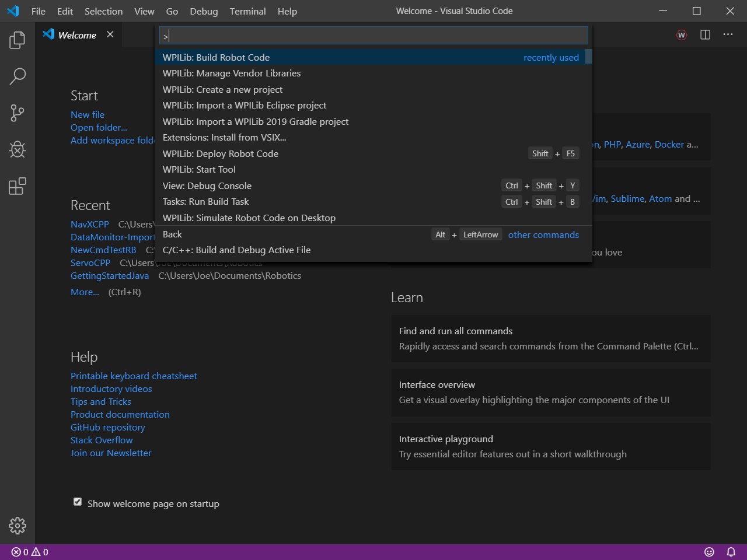The width and height of the screenshot is (747, 560).
Task: Click the WPILib red W icon
Action: tap(682, 35)
